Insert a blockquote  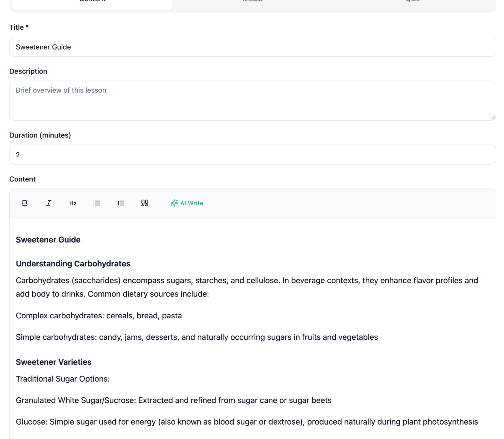(x=144, y=203)
